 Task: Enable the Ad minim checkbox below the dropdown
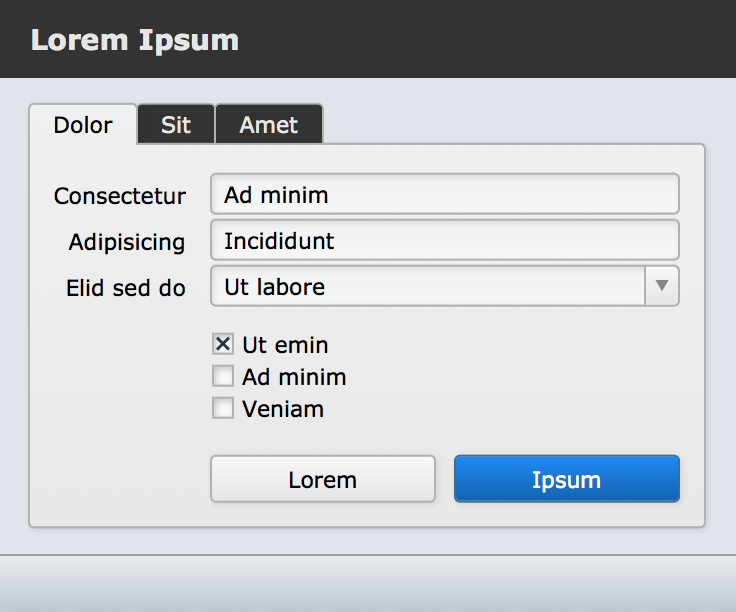coord(223,377)
